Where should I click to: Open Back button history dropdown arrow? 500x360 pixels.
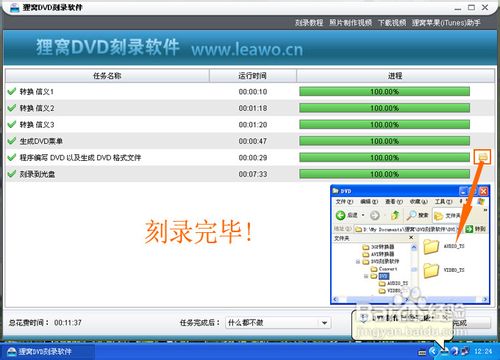(363, 215)
